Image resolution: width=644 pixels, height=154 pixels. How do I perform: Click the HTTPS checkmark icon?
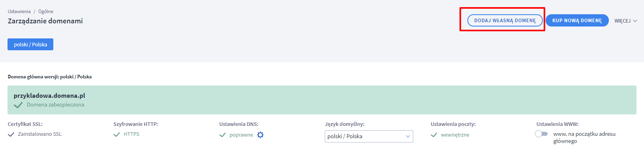tap(117, 134)
